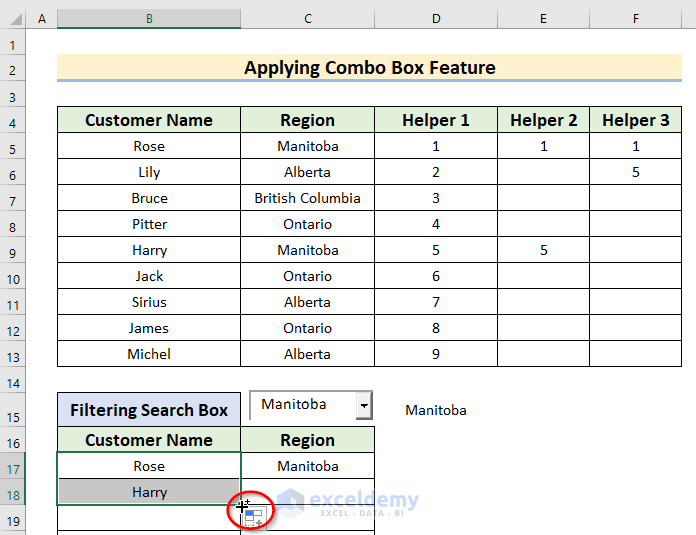Select column B header
The height and width of the screenshot is (535, 696).
pos(149,19)
